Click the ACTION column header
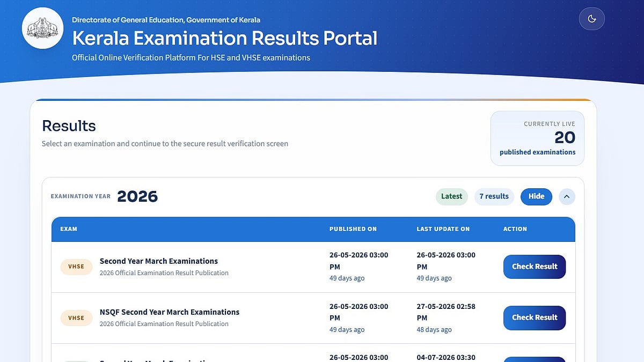The height and width of the screenshot is (362, 644). pyautogui.click(x=515, y=229)
